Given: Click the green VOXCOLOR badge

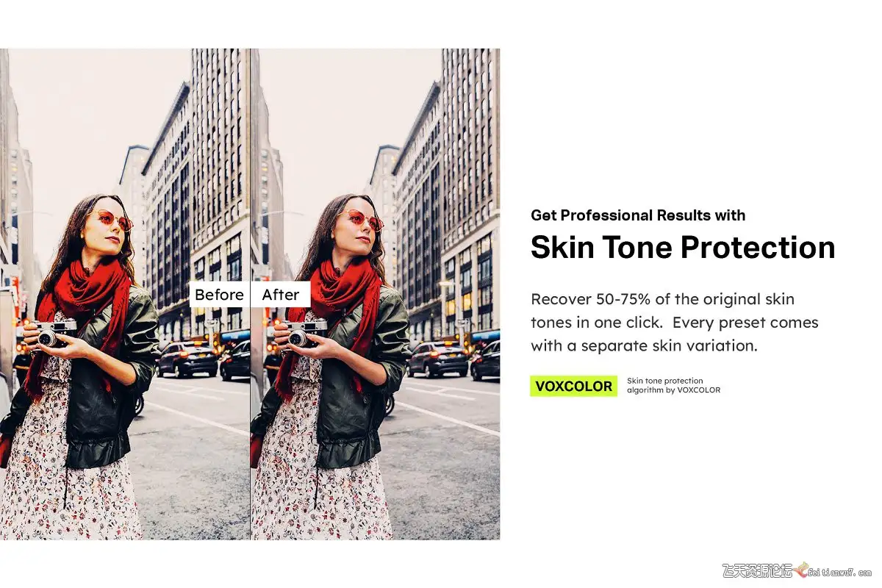Looking at the screenshot, I should click(x=573, y=386).
